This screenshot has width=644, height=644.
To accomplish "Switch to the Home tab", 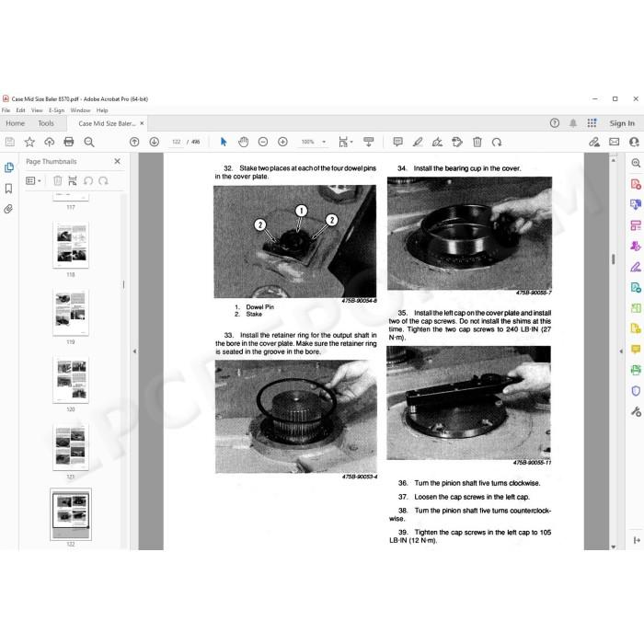I will pyautogui.click(x=16, y=123).
